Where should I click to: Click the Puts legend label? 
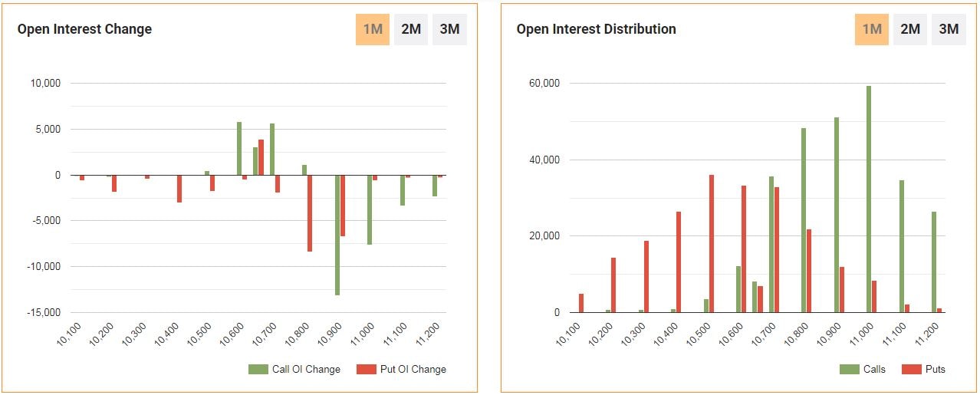936,370
